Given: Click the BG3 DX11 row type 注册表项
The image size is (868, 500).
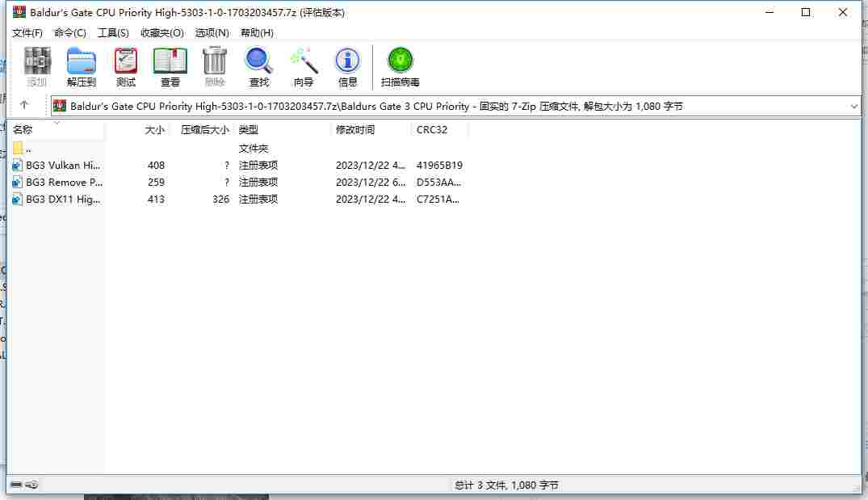Looking at the screenshot, I should tap(258, 200).
